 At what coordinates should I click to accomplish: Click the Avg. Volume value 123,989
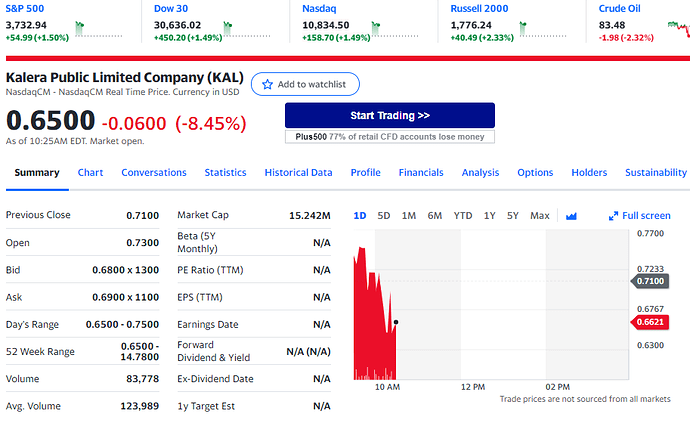tap(139, 406)
